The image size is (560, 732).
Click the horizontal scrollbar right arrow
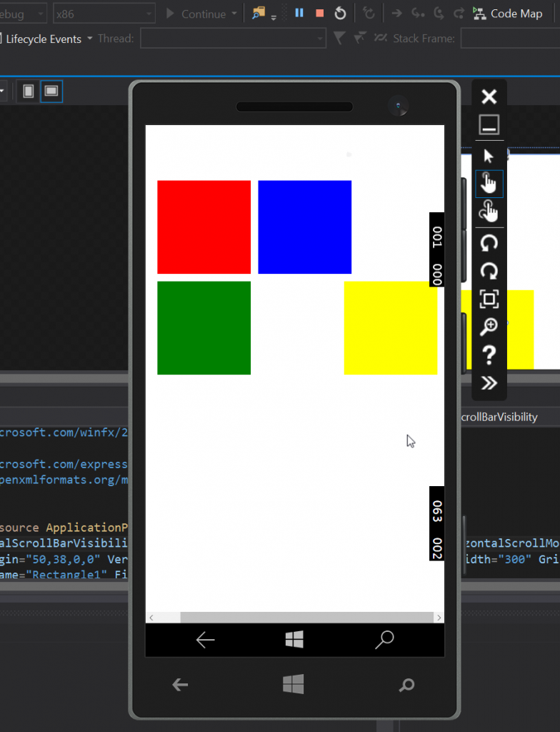[439, 617]
